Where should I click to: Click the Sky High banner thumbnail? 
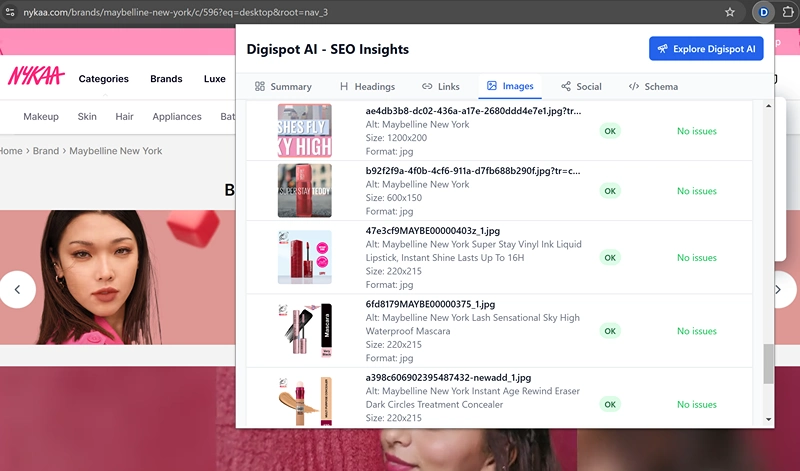click(x=305, y=131)
